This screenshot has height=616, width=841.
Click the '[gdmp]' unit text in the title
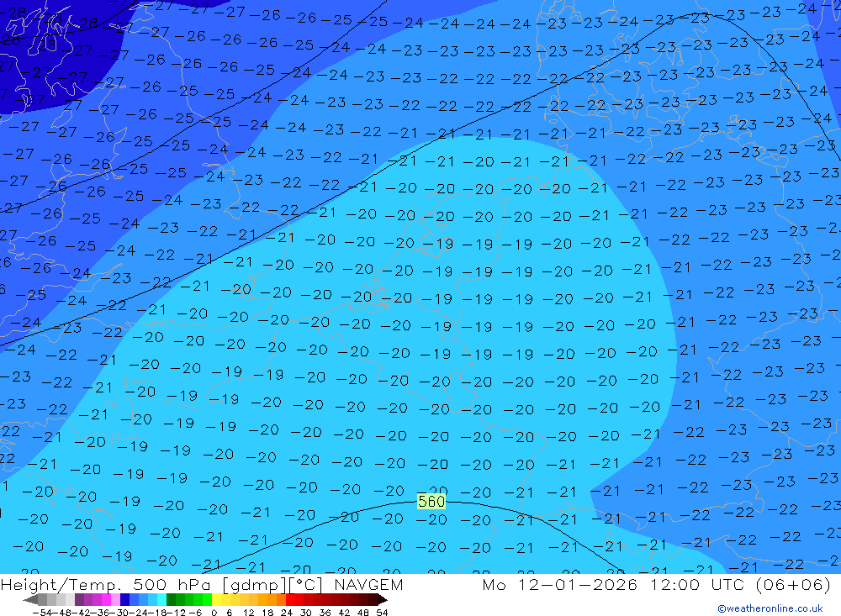255,585
